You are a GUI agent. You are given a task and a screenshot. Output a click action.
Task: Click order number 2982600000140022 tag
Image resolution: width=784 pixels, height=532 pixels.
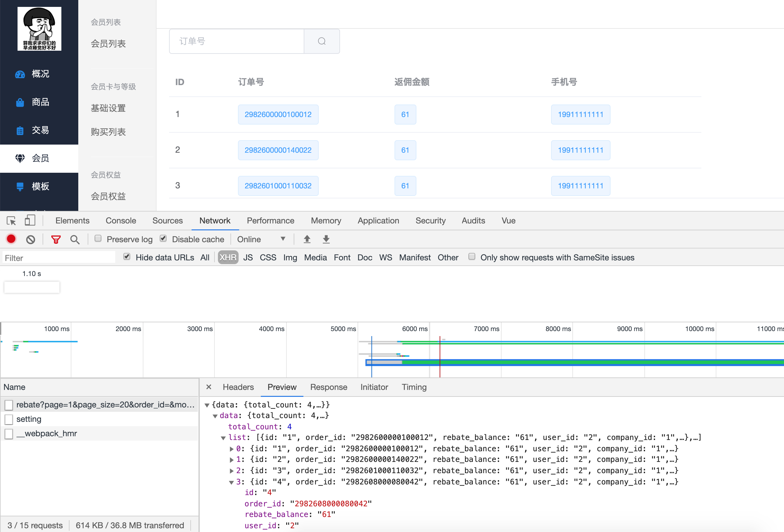(278, 150)
